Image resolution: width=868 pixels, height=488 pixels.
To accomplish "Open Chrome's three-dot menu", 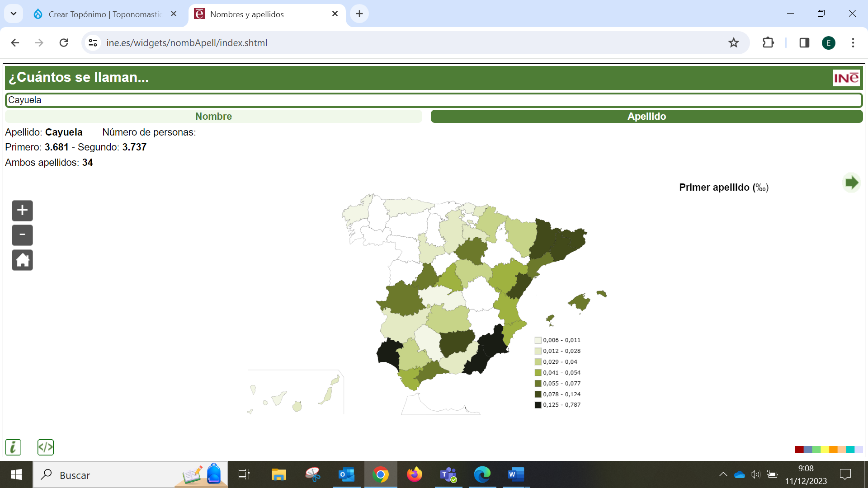I will click(853, 43).
